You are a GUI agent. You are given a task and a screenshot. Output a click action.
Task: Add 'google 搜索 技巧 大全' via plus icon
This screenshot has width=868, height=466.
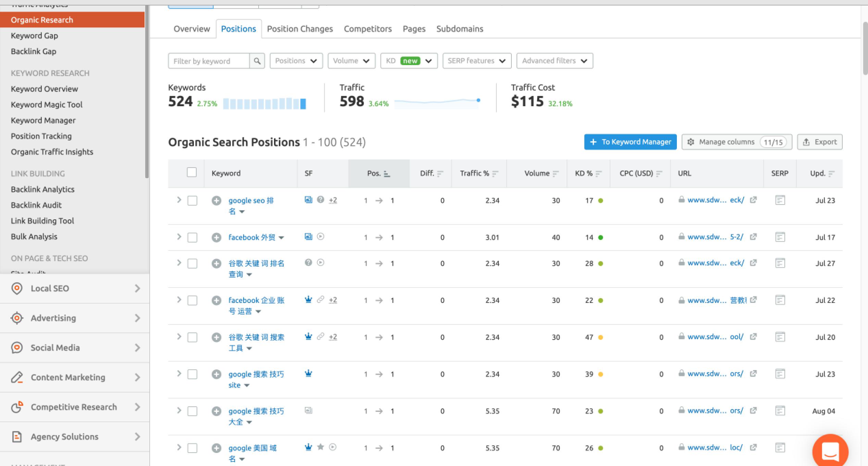coord(216,411)
